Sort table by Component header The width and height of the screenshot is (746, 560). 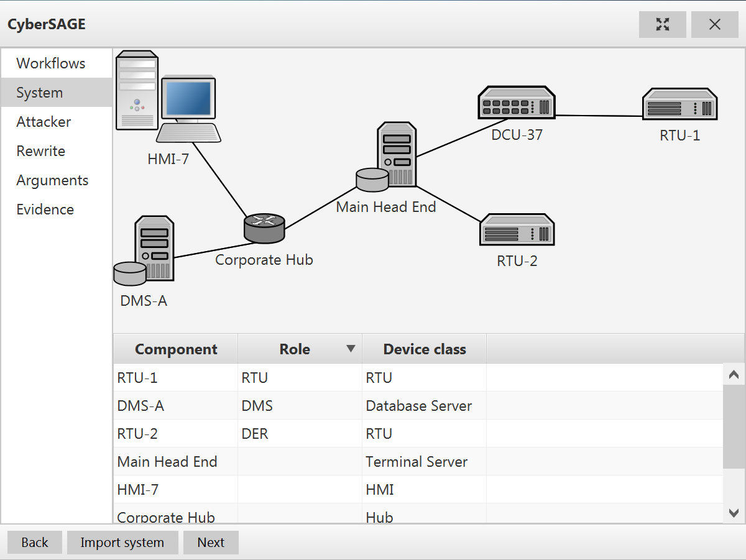tap(176, 349)
